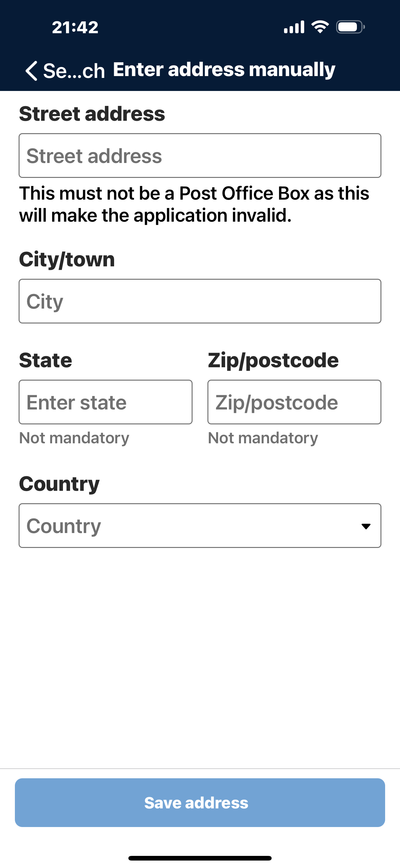400x868 pixels.
Task: Tap the cellular signal strength icon
Action: pyautogui.click(x=294, y=27)
